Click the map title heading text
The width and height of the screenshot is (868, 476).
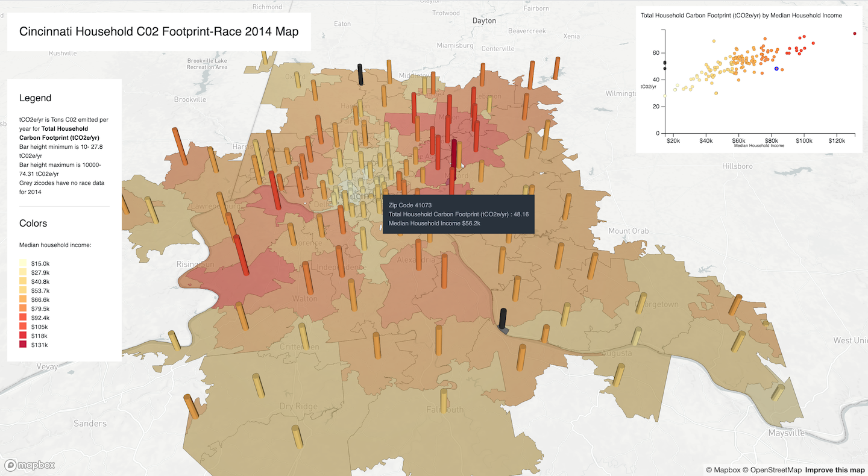pos(159,32)
